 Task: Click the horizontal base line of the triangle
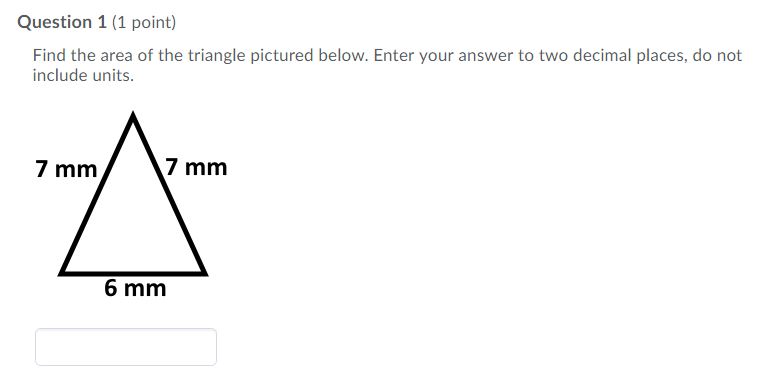[133, 272]
